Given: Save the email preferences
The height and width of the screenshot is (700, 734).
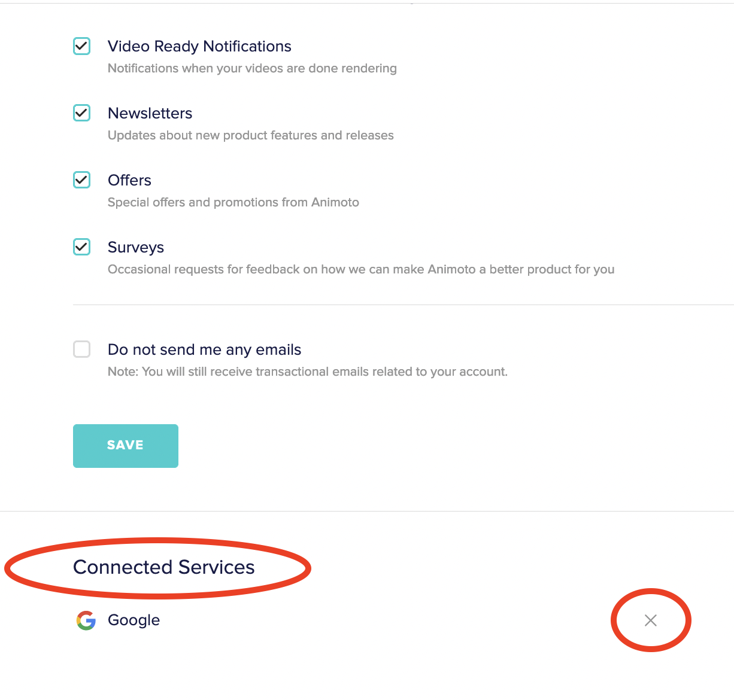Looking at the screenshot, I should [x=126, y=446].
